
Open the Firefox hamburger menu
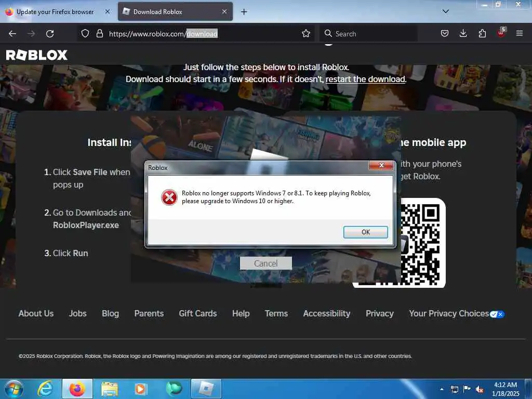click(520, 33)
